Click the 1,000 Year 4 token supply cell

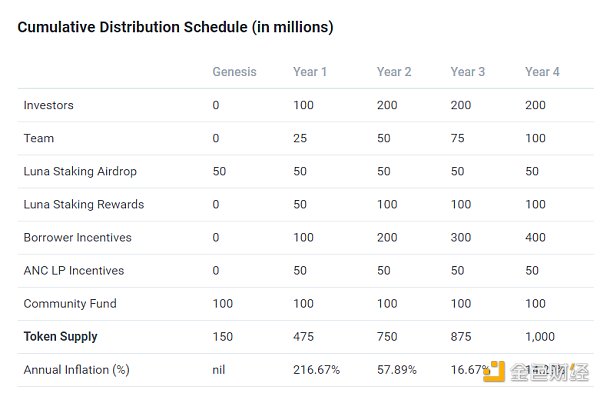(540, 337)
